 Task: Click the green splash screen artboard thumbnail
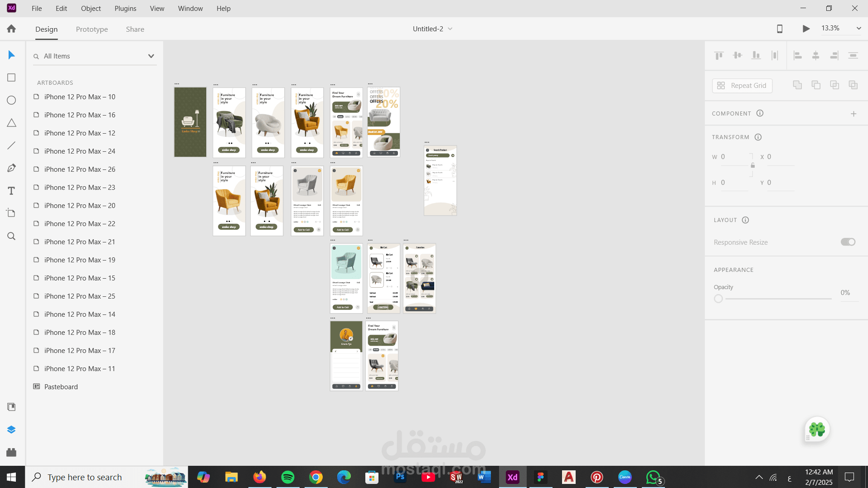pyautogui.click(x=190, y=122)
